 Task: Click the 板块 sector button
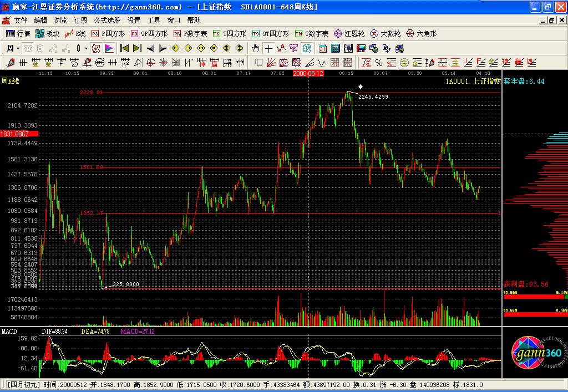pos(48,34)
